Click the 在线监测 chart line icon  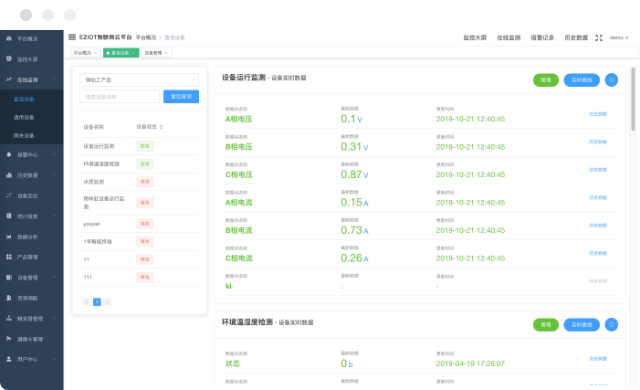point(9,79)
